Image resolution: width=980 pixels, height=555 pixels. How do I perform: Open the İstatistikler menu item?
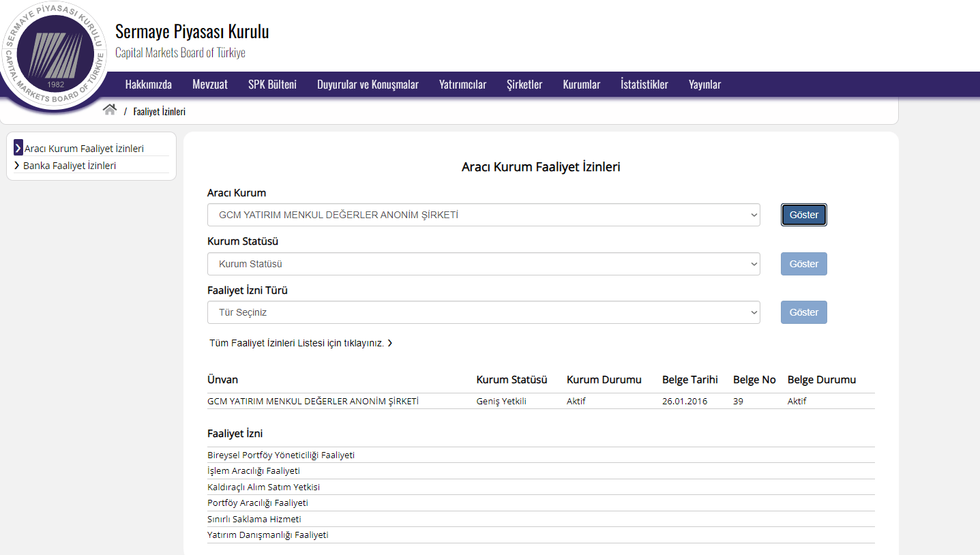click(x=644, y=85)
